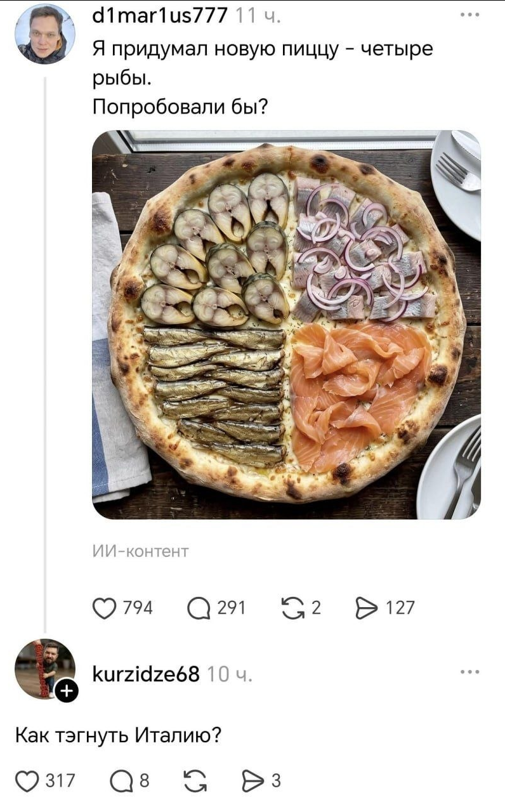Open the 794 likes count
This screenshot has width=505, height=812.
tap(138, 608)
